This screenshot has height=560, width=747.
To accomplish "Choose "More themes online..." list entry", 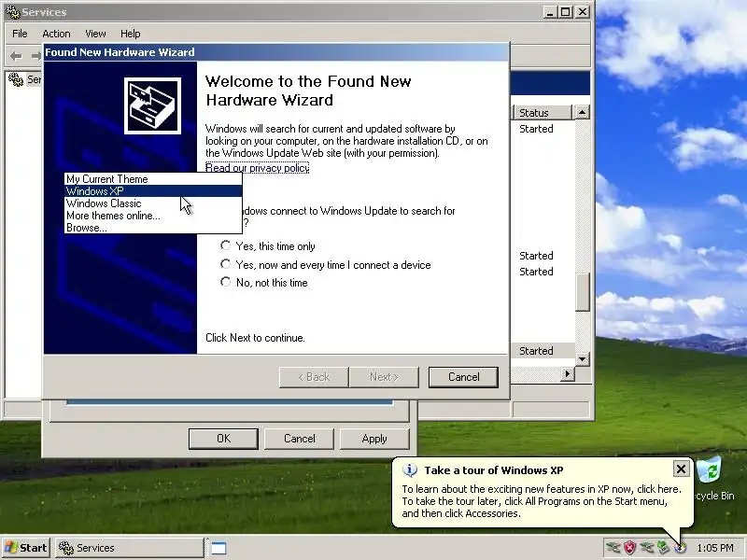I will pyautogui.click(x=153, y=216).
